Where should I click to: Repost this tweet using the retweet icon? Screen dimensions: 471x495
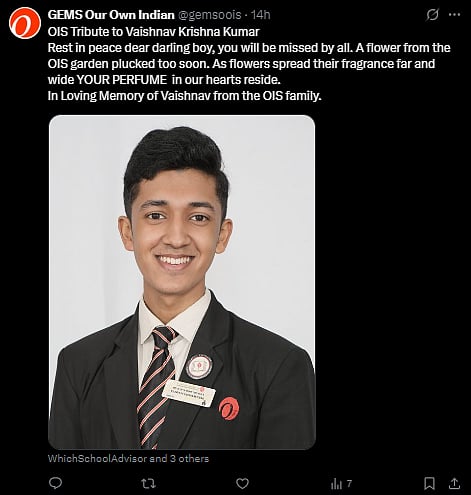click(x=148, y=483)
